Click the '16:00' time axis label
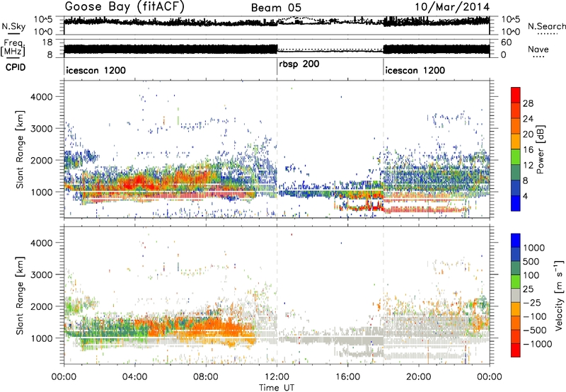566x392 pixels. 347,377
